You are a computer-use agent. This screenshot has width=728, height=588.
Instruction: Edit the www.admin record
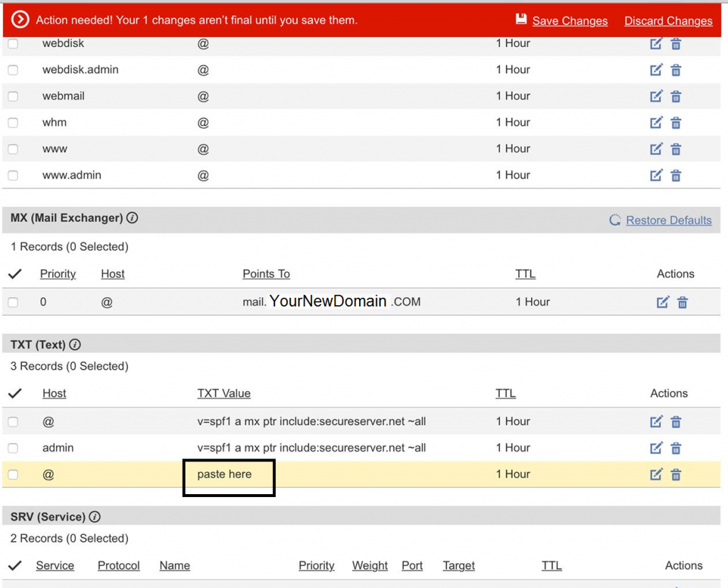pos(656,176)
